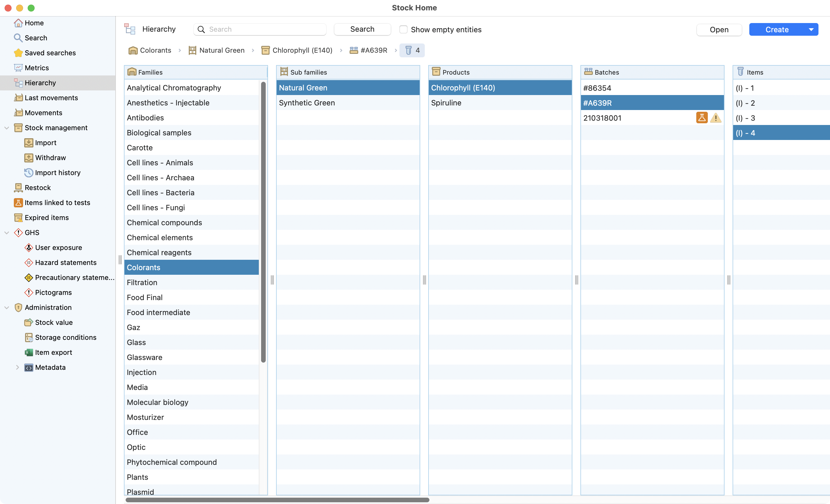
Task: Click the Home icon in sidebar
Action: (x=18, y=23)
